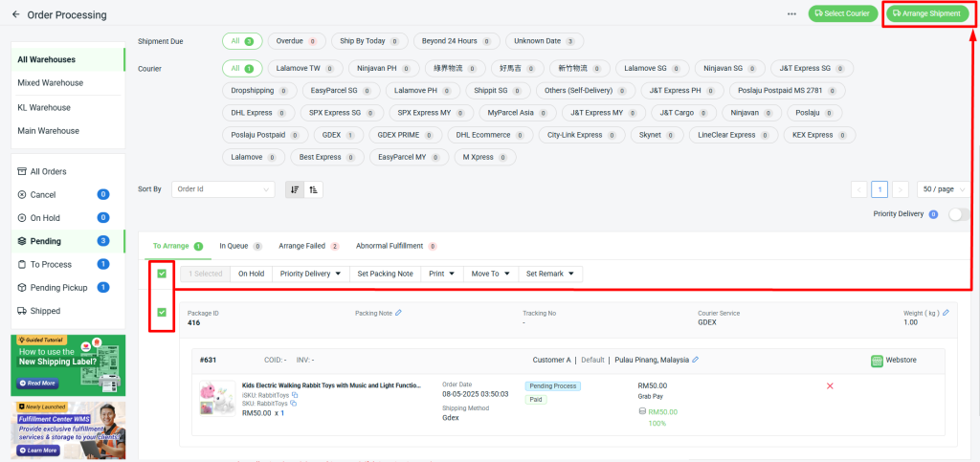Select All Warehouses
Screen dimensions: 980x462
coord(68,59)
